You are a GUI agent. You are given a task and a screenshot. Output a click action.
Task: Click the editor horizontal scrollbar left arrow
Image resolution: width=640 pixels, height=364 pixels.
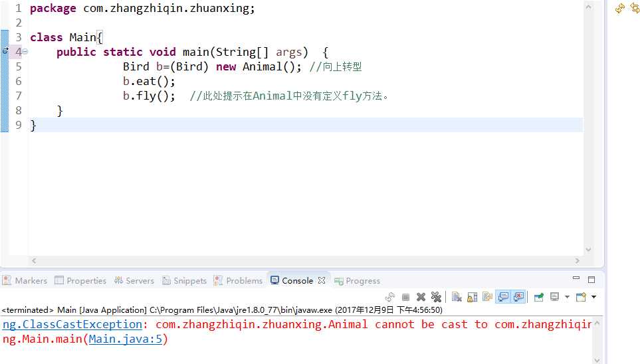(x=34, y=260)
